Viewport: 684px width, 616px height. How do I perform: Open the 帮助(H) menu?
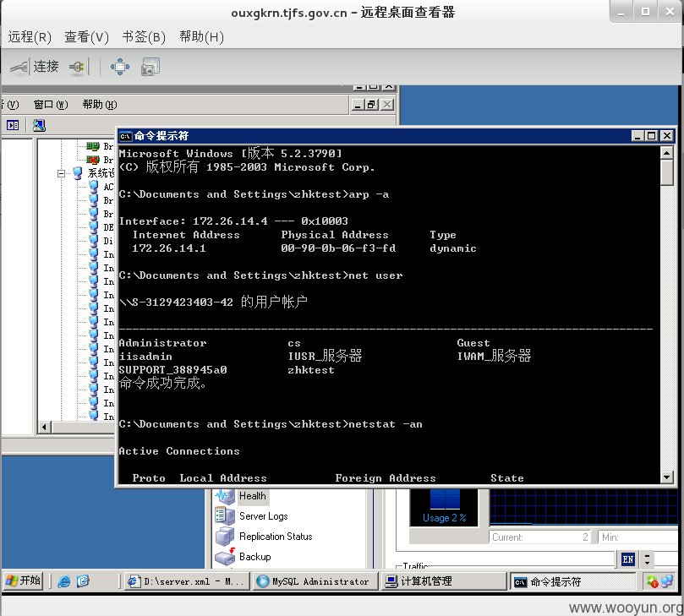pyautogui.click(x=201, y=37)
